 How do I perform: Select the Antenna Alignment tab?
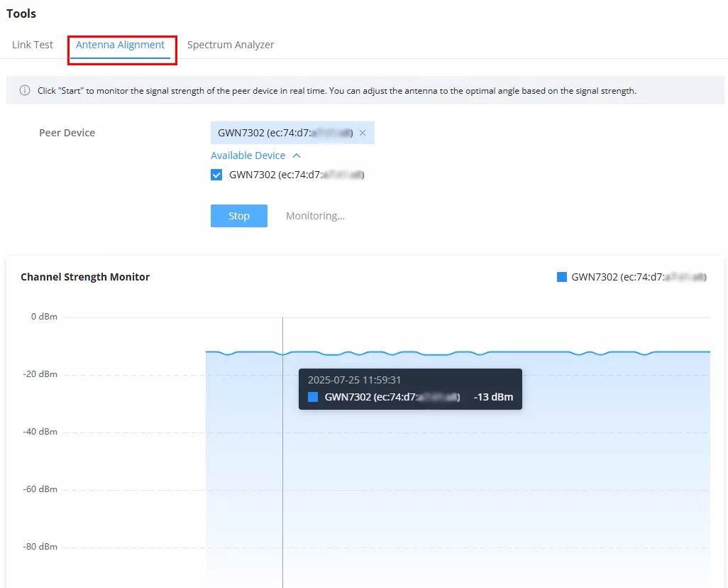[x=120, y=45]
